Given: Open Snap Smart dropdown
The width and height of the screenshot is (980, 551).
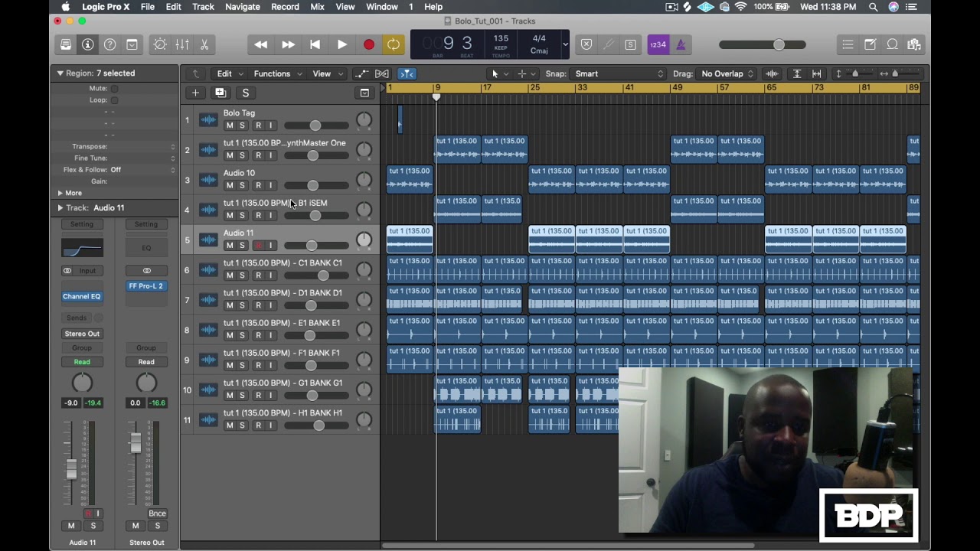Looking at the screenshot, I should 619,73.
